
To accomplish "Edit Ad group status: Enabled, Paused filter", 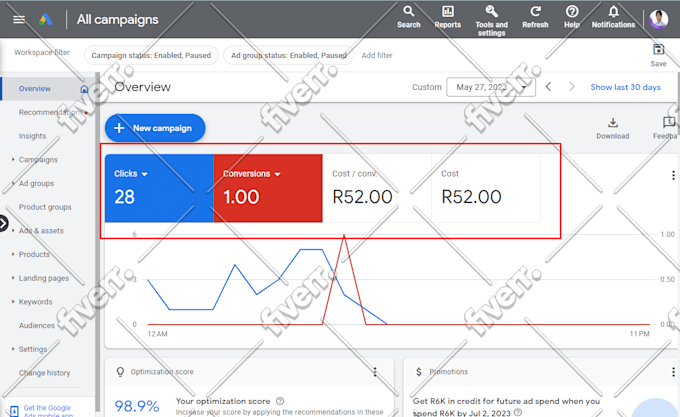I will pos(288,55).
